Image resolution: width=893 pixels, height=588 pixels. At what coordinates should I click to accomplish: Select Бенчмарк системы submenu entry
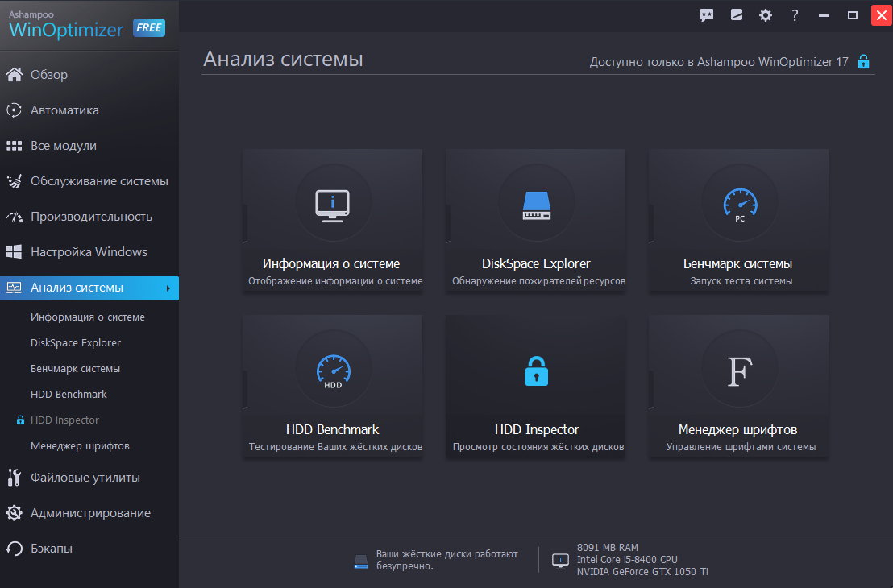pos(75,368)
